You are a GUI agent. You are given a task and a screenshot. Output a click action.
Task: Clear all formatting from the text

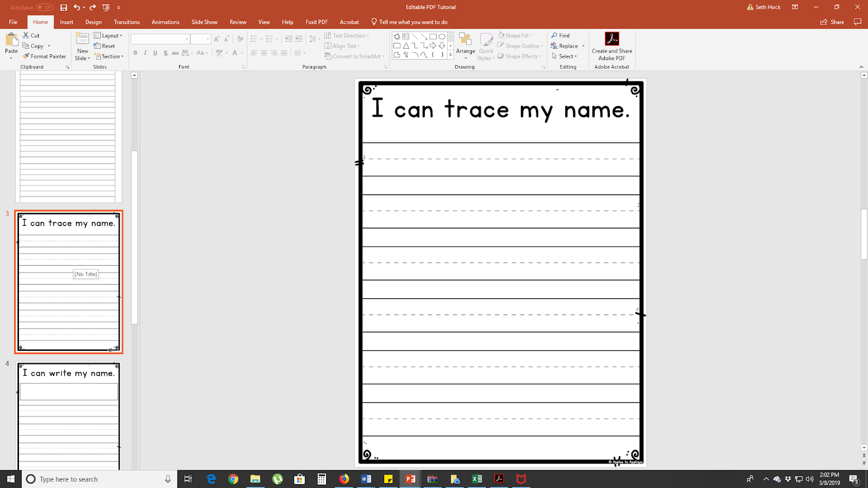(x=240, y=39)
